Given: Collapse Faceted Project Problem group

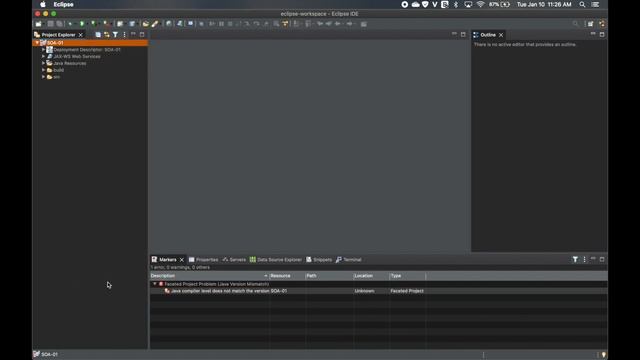Looking at the screenshot, I should pyautogui.click(x=155, y=284).
